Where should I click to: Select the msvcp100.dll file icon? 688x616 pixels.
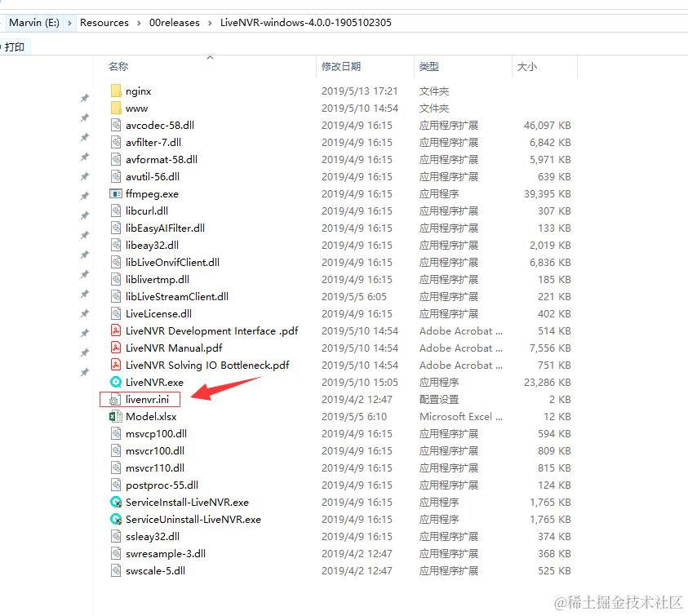pyautogui.click(x=116, y=433)
